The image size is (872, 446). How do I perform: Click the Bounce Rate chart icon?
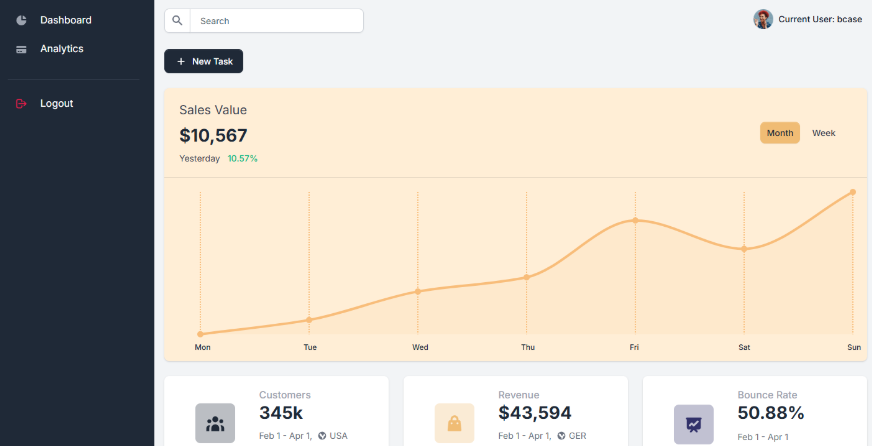pyautogui.click(x=693, y=424)
